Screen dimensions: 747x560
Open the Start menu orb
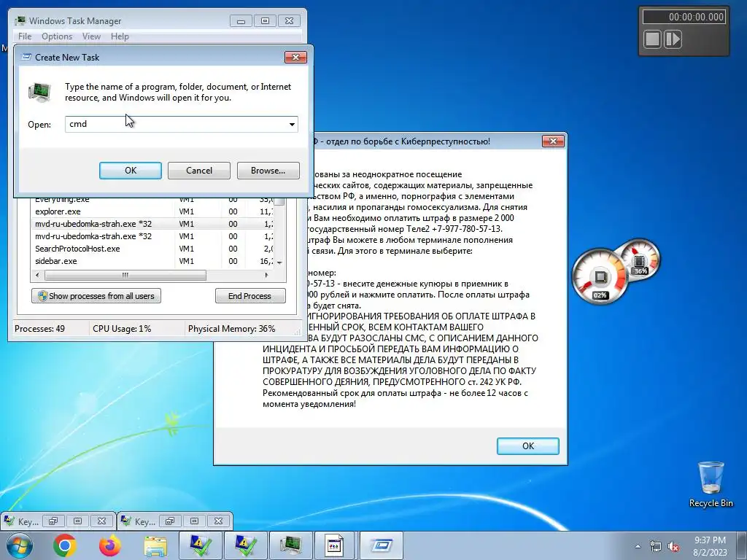tap(18, 545)
